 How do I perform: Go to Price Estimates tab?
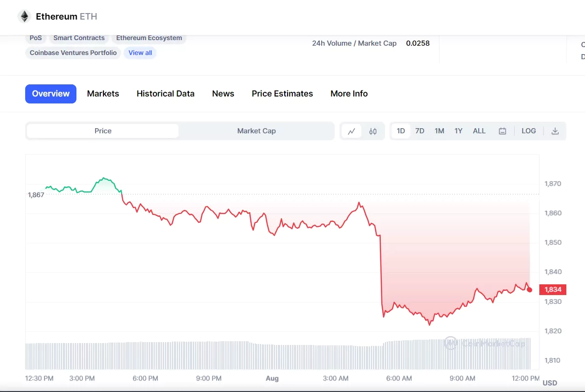[282, 94]
